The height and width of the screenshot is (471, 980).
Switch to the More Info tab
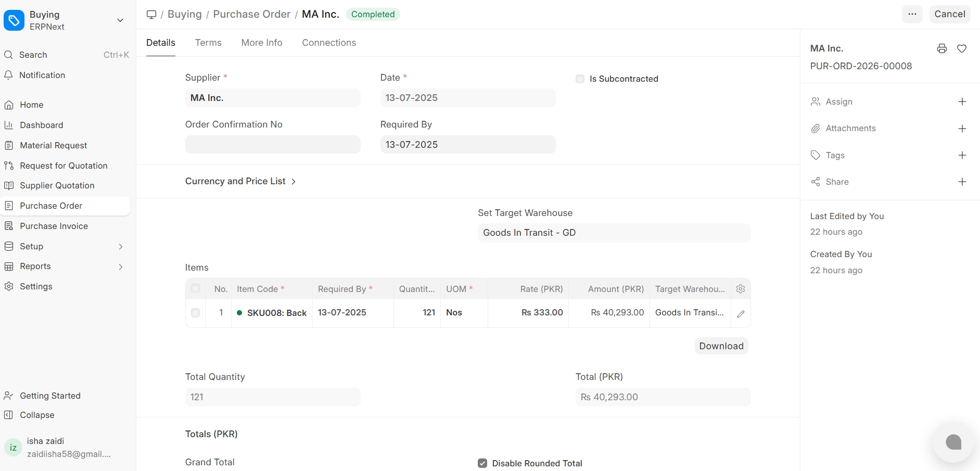(262, 43)
